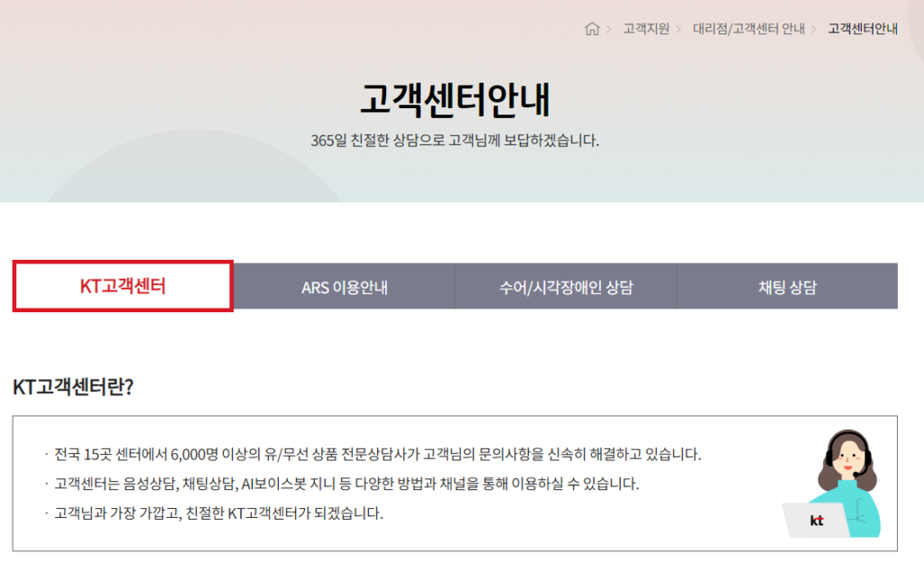The height and width of the screenshot is (563, 924).
Task: Go to 채팅 상담 tab
Action: 787,287
